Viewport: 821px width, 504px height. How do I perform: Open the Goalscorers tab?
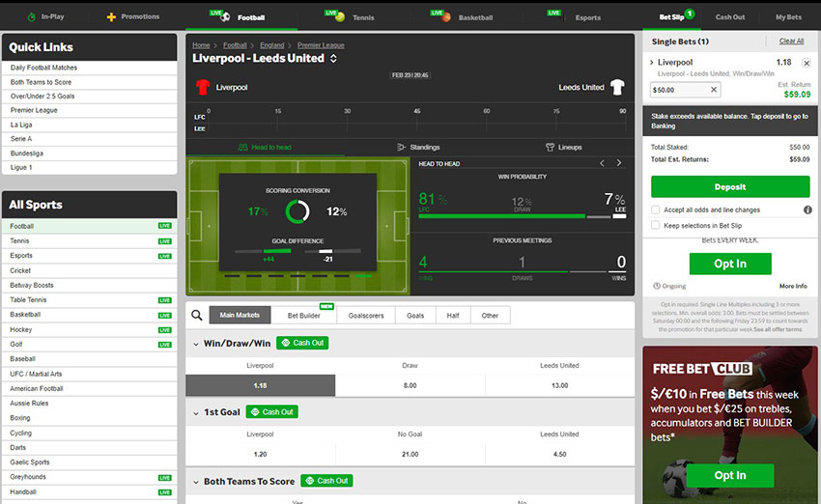point(366,315)
